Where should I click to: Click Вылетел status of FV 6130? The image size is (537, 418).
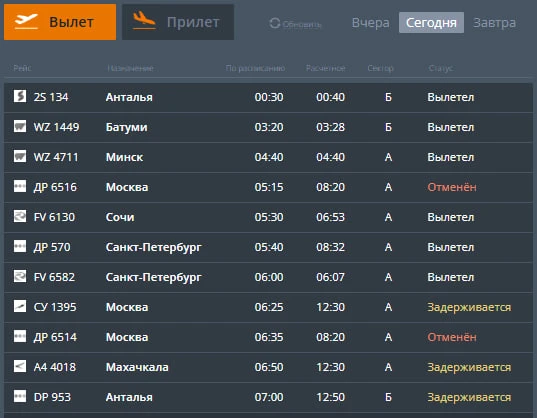click(451, 217)
